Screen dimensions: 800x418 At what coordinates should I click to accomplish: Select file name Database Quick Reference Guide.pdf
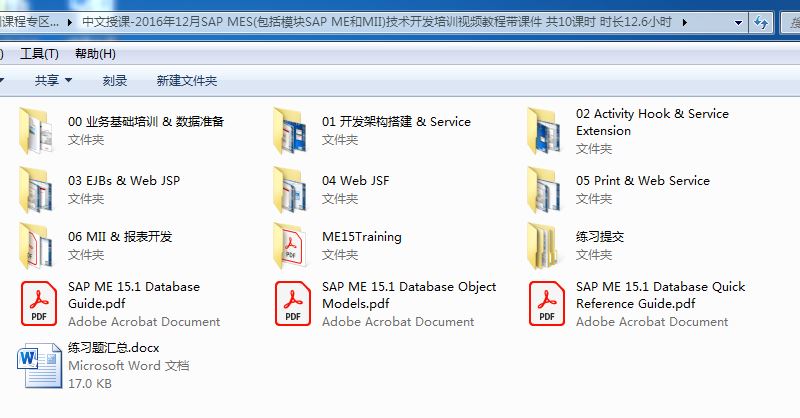(x=661, y=295)
